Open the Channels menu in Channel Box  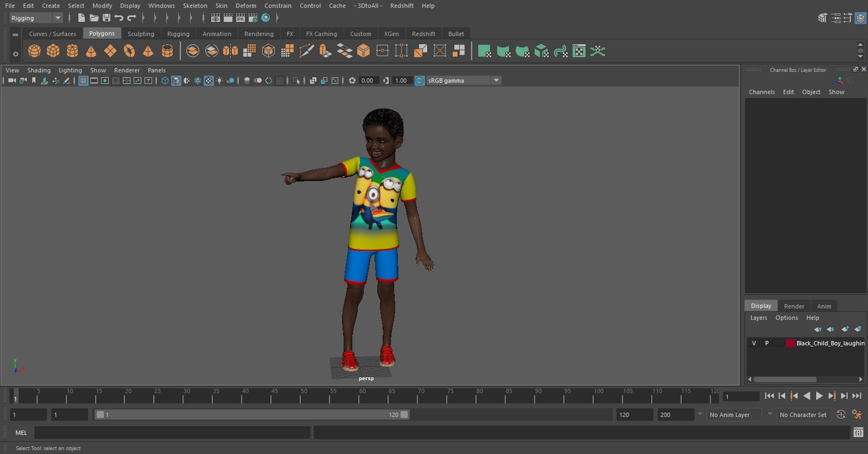[761, 92]
